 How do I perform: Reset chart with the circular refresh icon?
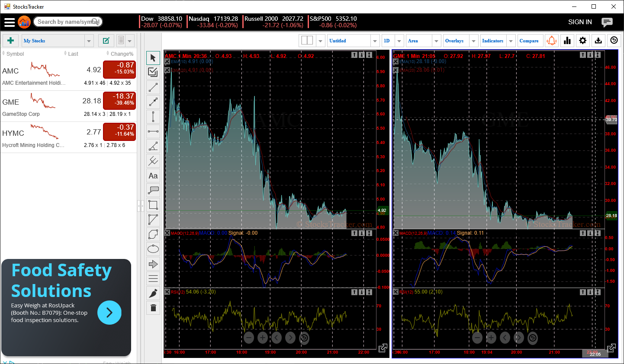coord(614,41)
